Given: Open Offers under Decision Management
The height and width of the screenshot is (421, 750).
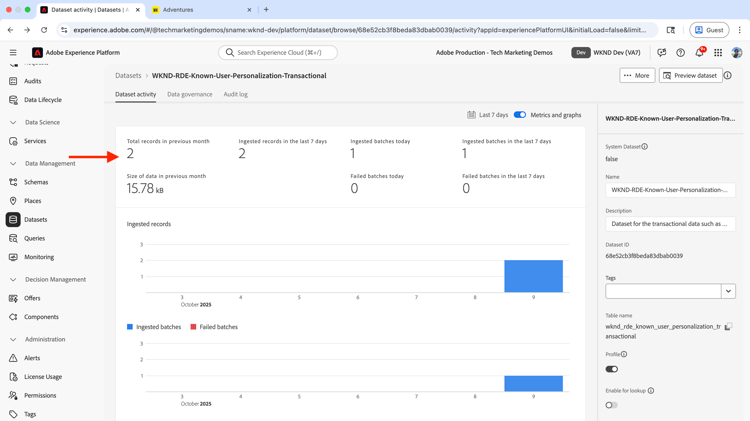Looking at the screenshot, I should click(32, 298).
